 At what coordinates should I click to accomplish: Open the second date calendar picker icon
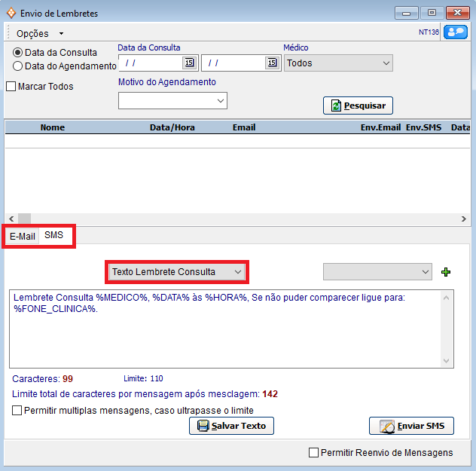(x=272, y=63)
